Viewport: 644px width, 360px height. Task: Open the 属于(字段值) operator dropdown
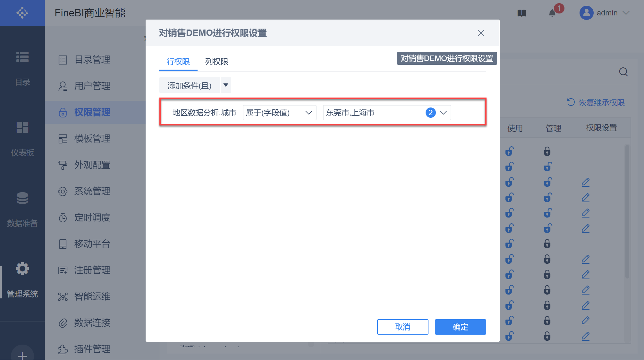point(279,113)
